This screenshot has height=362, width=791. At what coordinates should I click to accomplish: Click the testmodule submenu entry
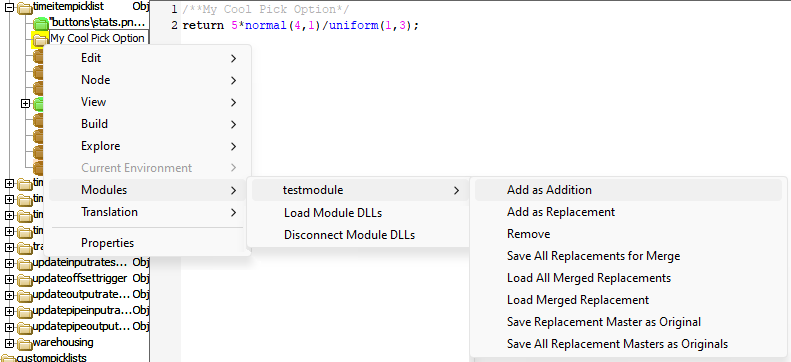[x=360, y=190]
